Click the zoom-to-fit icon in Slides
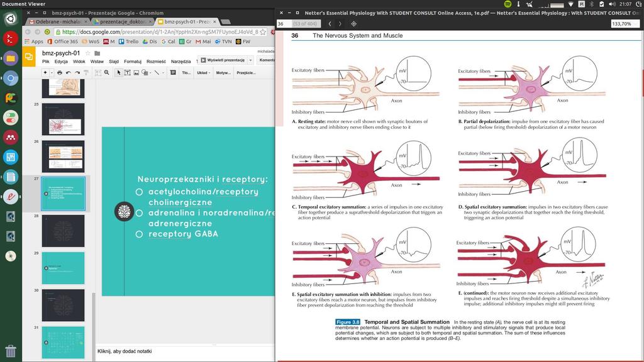Image resolution: width=644 pixels, height=362 pixels. click(97, 73)
